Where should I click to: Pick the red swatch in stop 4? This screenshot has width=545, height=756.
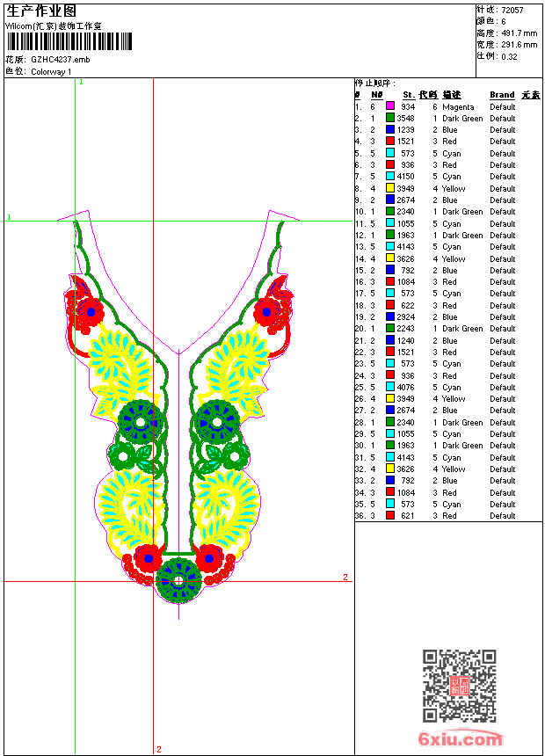click(390, 142)
